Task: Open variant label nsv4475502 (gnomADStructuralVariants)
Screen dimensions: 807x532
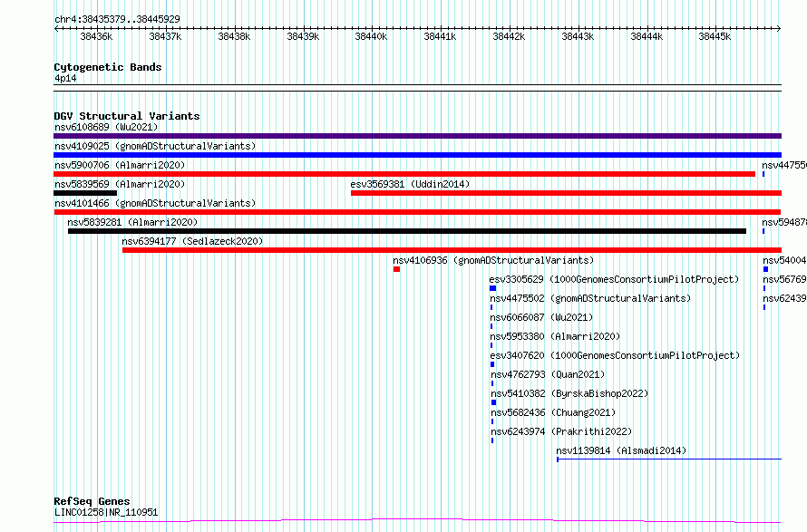Action: click(590, 298)
